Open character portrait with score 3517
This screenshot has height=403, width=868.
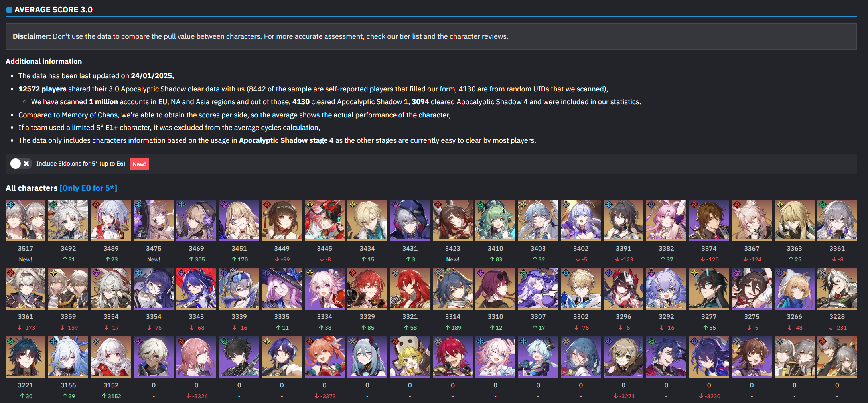coord(26,220)
